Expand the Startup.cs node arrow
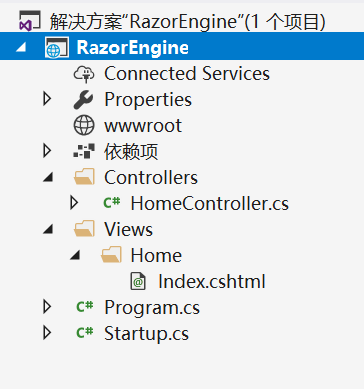 pyautogui.click(x=47, y=332)
